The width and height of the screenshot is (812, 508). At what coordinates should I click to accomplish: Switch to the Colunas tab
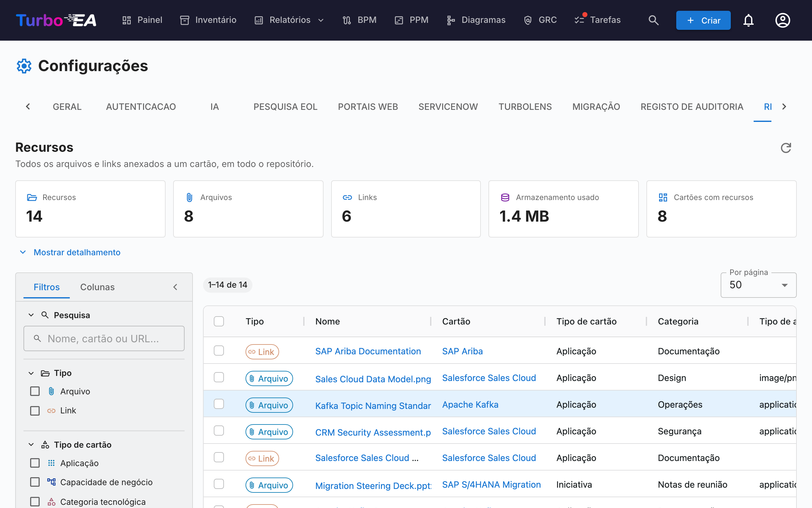97,287
